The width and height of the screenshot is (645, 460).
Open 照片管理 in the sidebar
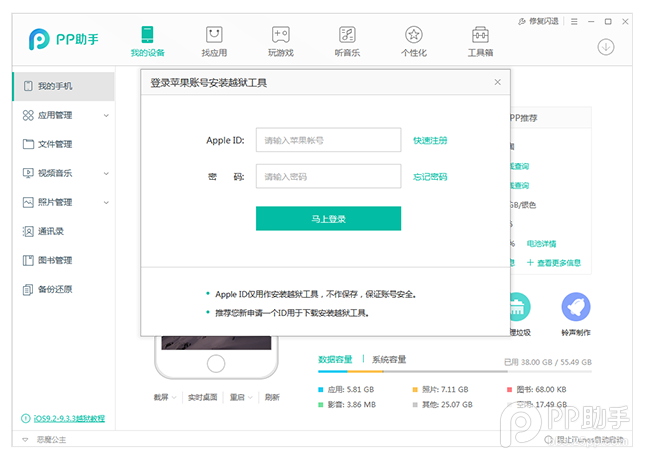pos(55,202)
